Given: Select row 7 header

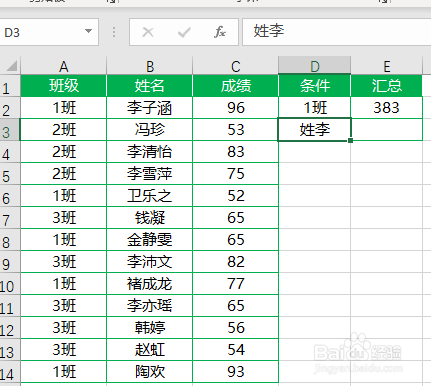Looking at the screenshot, I should [10, 218].
